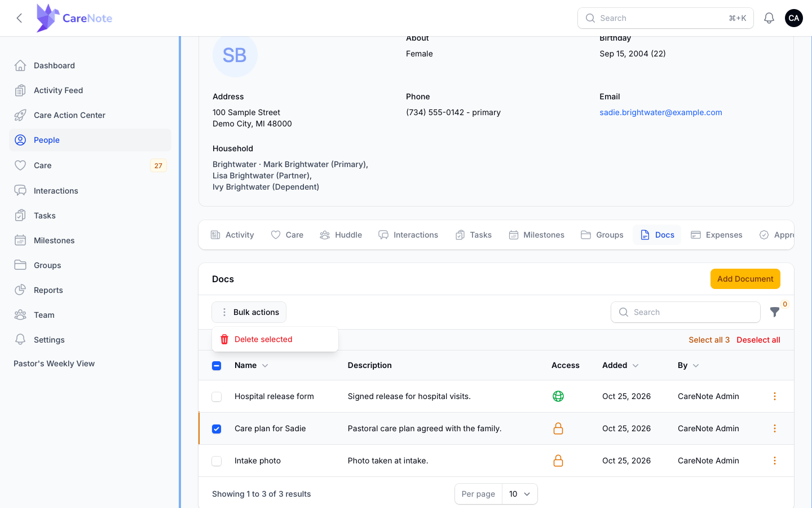Open the CA user avatar menu
Image resolution: width=812 pixels, height=508 pixels.
click(x=794, y=18)
